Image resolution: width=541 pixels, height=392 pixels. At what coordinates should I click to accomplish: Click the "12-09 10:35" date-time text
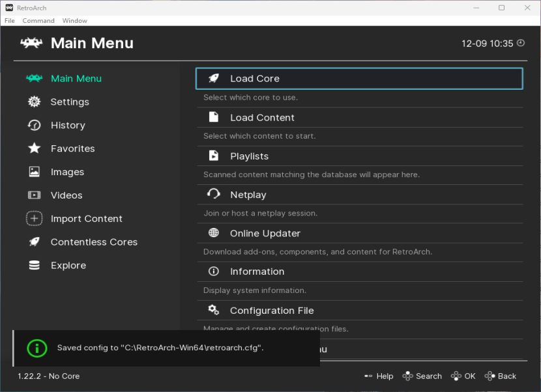tap(488, 44)
